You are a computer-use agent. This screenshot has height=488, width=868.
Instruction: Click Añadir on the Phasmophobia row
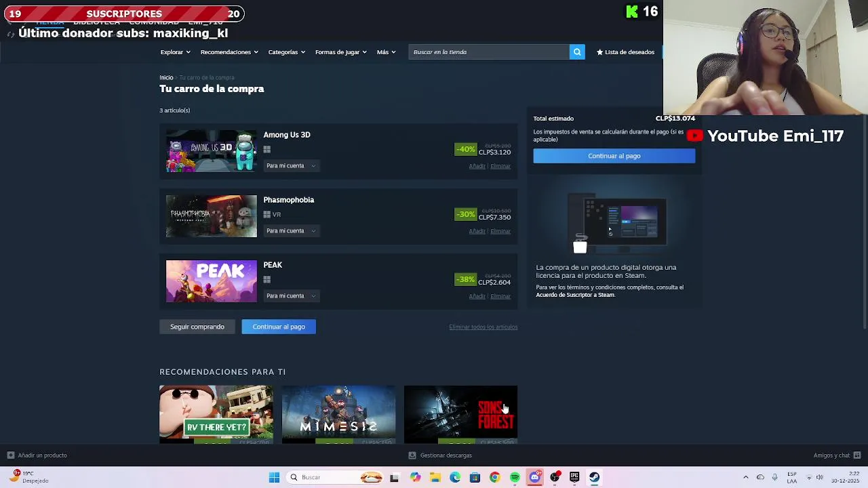pos(477,231)
